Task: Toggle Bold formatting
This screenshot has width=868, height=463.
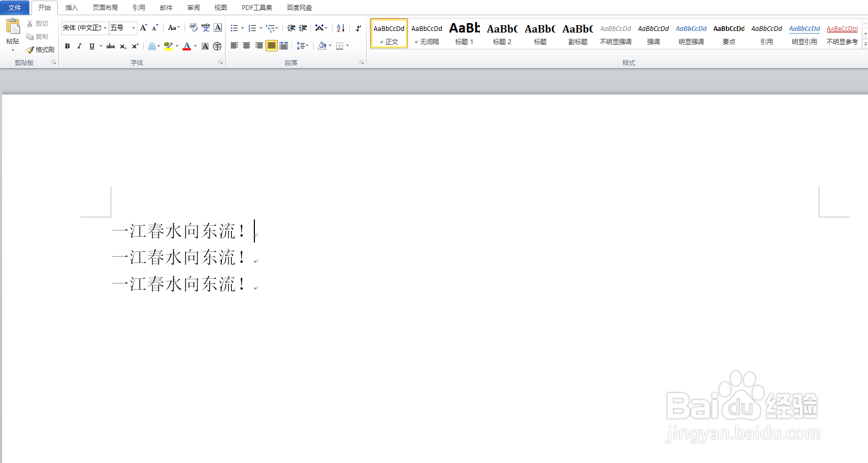Action: tap(67, 46)
